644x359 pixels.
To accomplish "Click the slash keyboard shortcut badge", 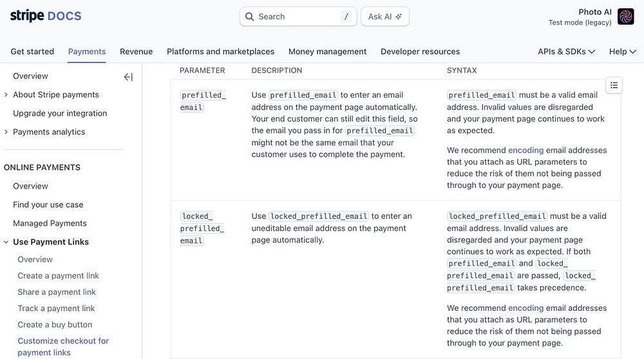I will tap(346, 17).
